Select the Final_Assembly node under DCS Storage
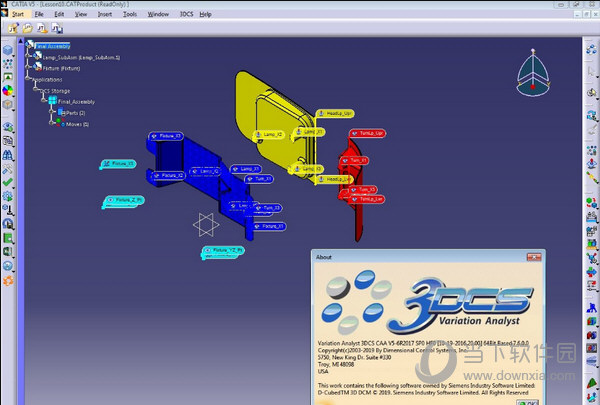 pyautogui.click(x=76, y=102)
